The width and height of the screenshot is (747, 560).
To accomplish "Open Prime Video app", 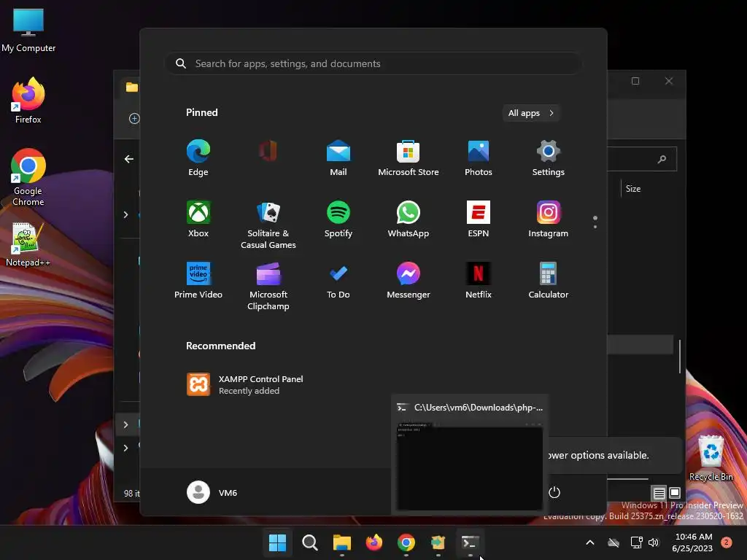I will [198, 280].
